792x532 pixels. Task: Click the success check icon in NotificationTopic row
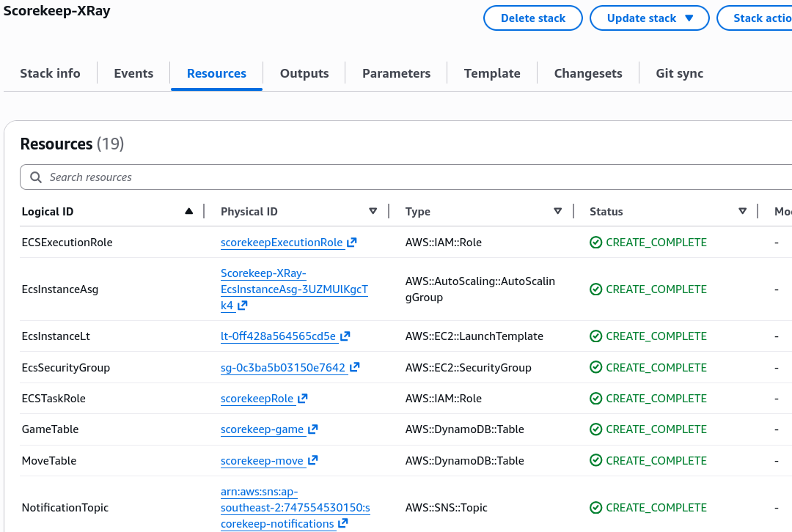click(596, 507)
